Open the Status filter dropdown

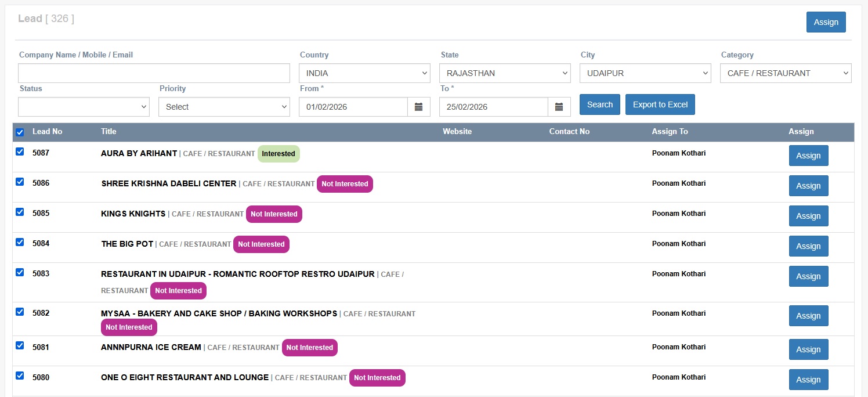(x=84, y=107)
